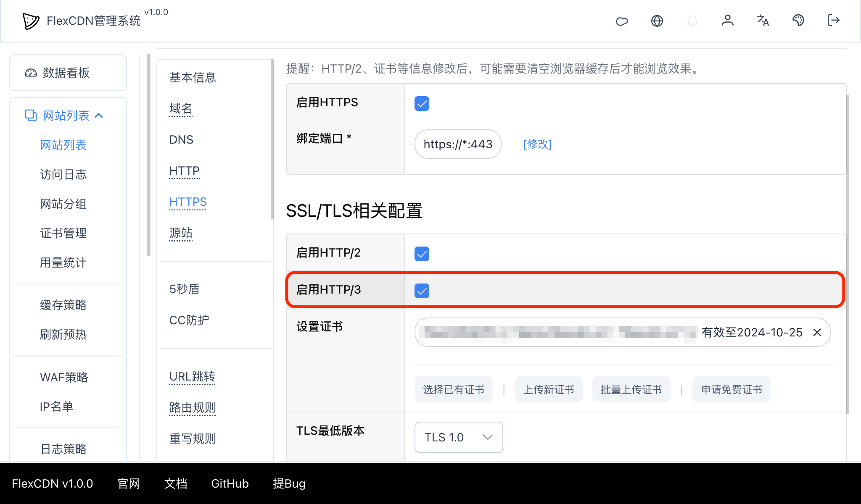Screen dimensions: 861x504
Task: Click the globe icon in the header
Action: coord(657,21)
